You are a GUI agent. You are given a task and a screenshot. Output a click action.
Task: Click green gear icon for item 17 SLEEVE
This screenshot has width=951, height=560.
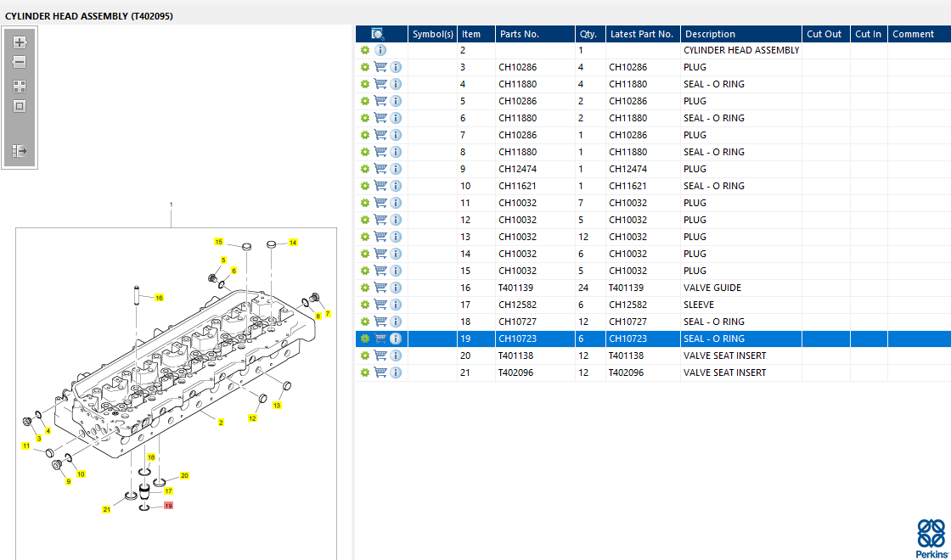point(365,305)
